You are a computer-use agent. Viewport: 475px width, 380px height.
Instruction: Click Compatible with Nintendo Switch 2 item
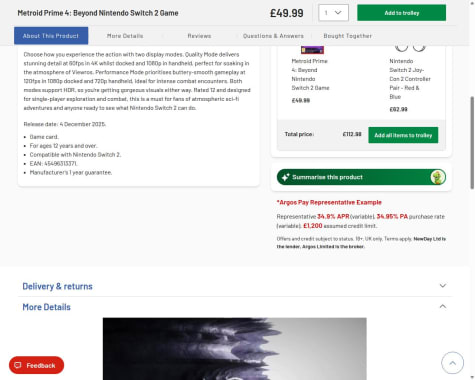tap(75, 155)
